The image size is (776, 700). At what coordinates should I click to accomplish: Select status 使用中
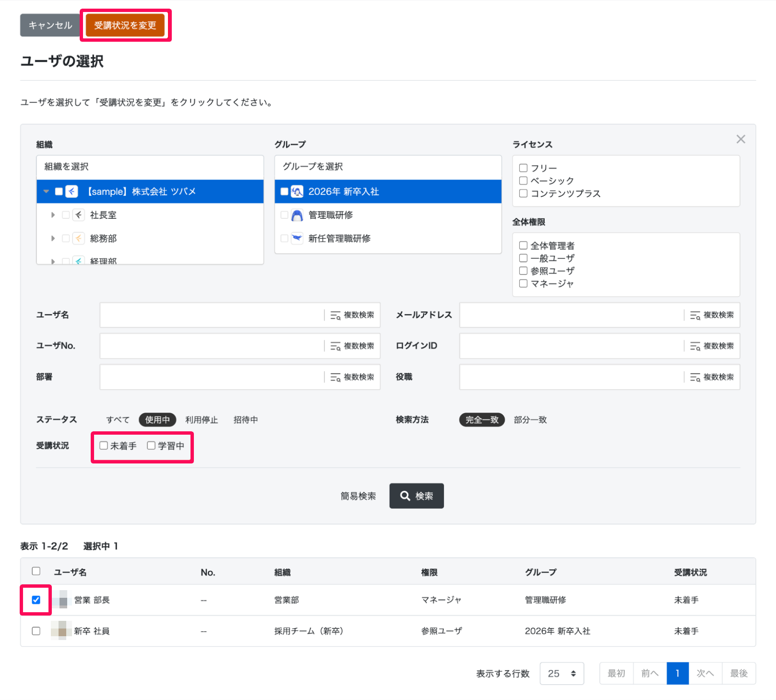(x=157, y=420)
